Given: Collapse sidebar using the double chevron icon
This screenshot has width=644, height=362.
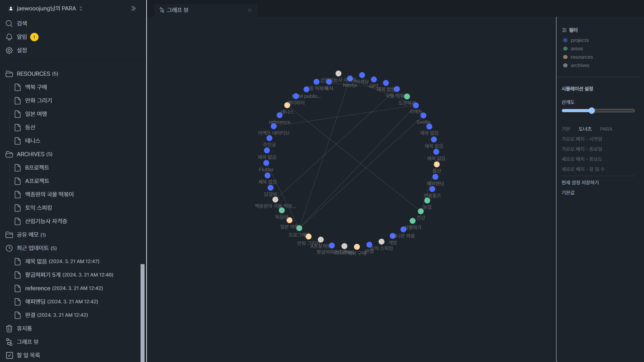Looking at the screenshot, I should point(133,8).
